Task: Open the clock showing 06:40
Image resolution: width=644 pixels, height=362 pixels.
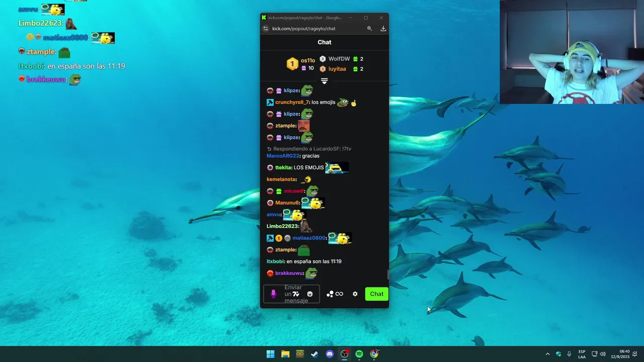Action: point(620,354)
